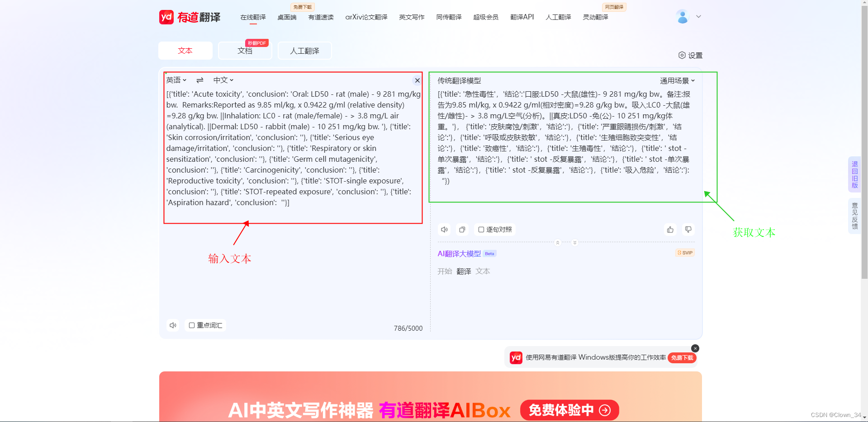Clear the input text with X
The height and width of the screenshot is (422, 868).
point(417,80)
